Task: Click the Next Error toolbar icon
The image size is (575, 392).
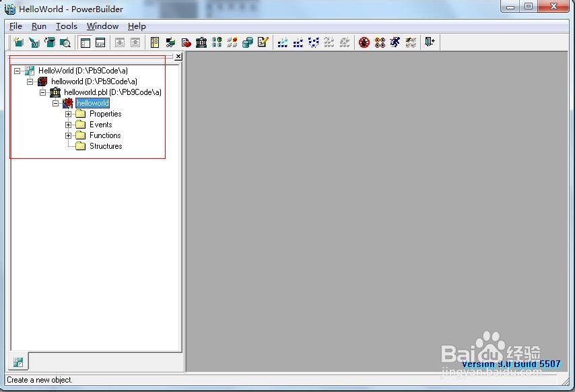Action: point(120,42)
